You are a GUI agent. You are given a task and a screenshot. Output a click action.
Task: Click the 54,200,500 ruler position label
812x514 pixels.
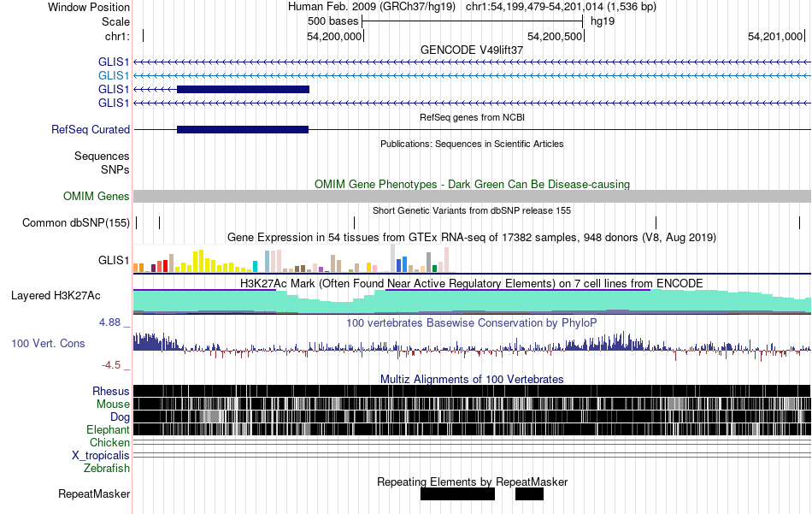555,36
